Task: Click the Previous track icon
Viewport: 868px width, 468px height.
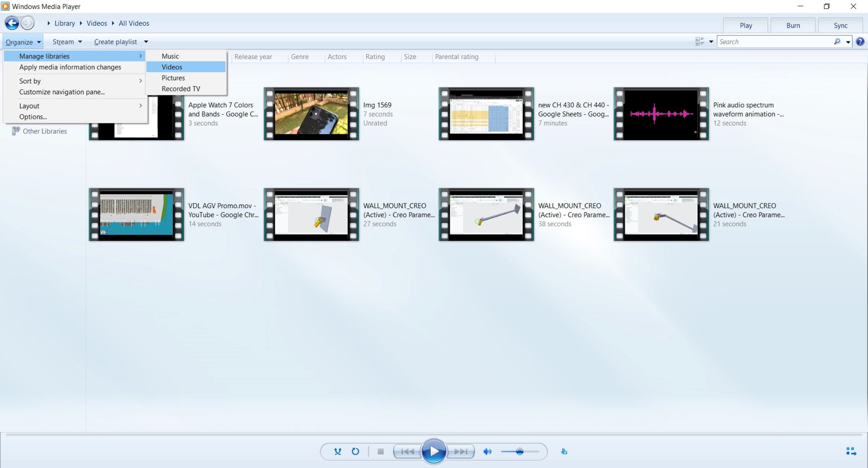Action: coord(407,451)
